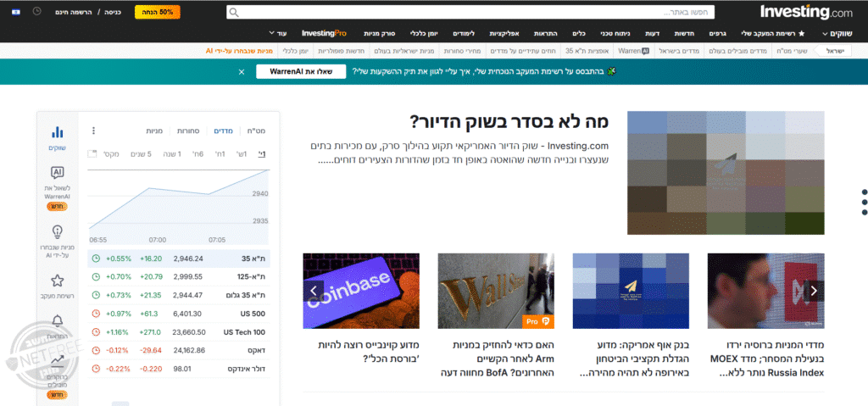Click the Israel flag language icon
Image resolution: width=868 pixels, height=406 pixels.
point(15,12)
